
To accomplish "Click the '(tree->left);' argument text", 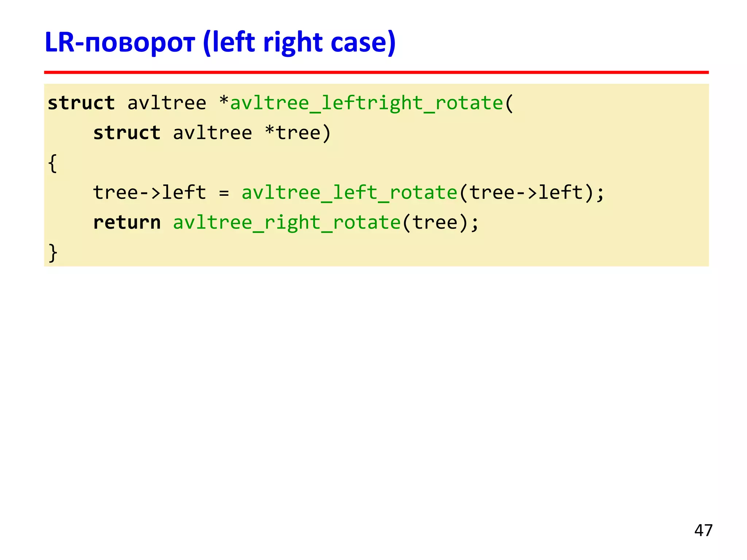I will 531,192.
